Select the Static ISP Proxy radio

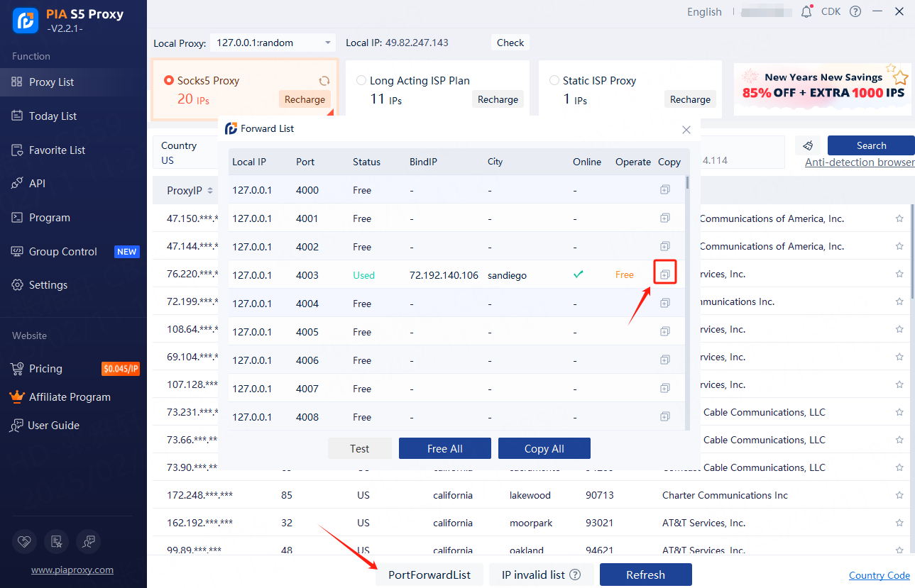tap(554, 80)
